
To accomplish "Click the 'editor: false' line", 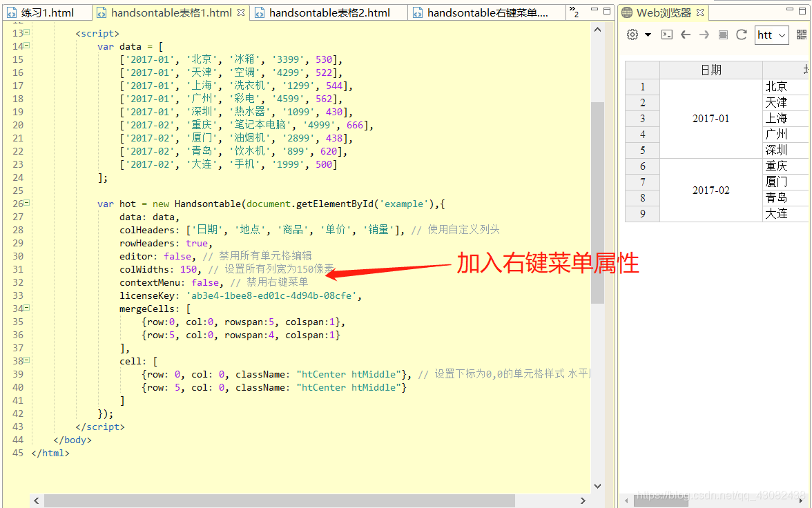I will pyautogui.click(x=157, y=256).
